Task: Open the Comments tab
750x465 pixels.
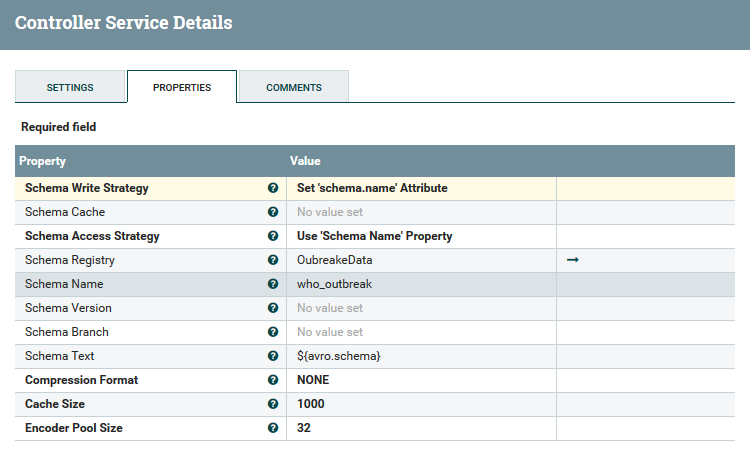Action: pos(294,87)
